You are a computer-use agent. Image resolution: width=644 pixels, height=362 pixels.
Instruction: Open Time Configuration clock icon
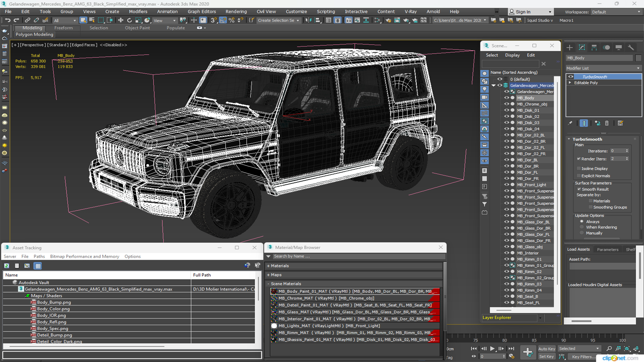(511, 356)
